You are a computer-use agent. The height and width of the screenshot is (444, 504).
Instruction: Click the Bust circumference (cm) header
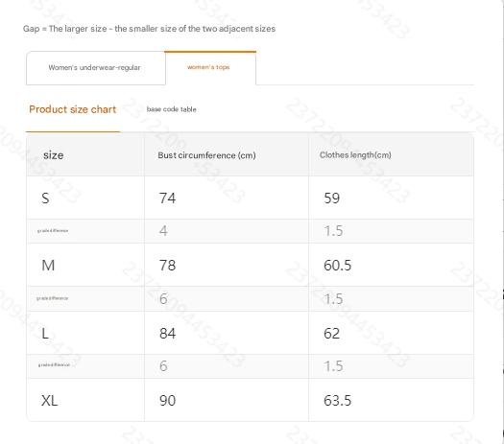(206, 155)
